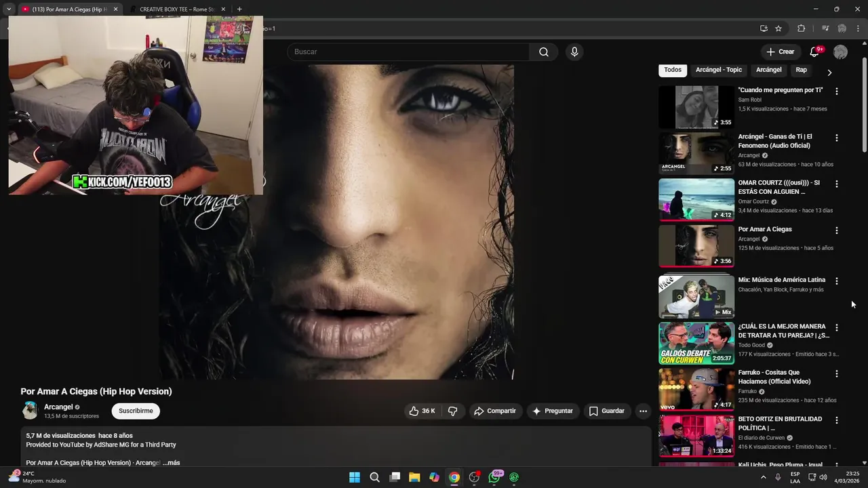Click the page vertical scrollbar

tap(864, 105)
